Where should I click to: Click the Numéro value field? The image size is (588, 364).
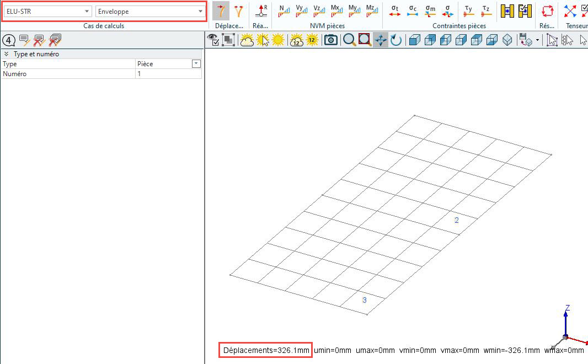(x=168, y=74)
